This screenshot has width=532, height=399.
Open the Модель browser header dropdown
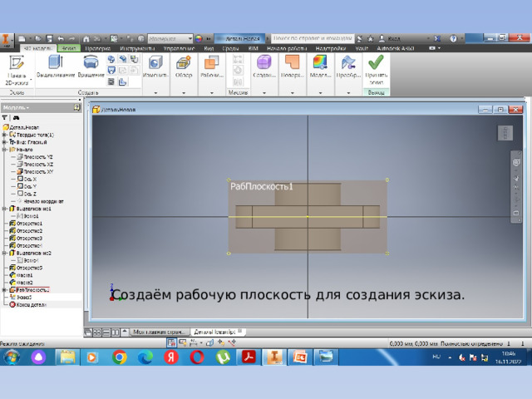17,107
